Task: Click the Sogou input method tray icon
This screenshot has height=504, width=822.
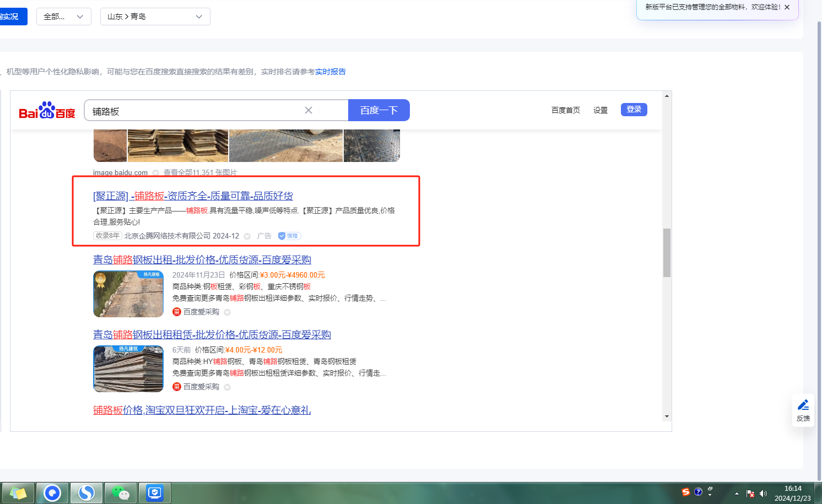Action: click(686, 492)
